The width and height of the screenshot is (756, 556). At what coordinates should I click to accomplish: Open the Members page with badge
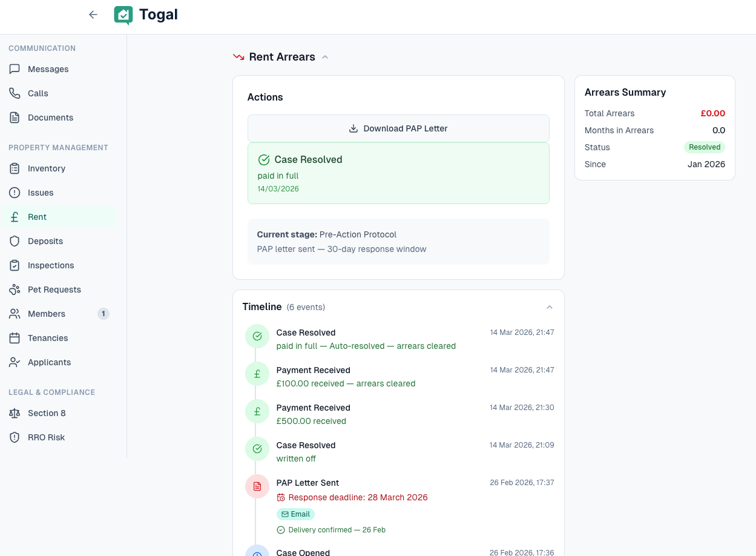point(47,314)
